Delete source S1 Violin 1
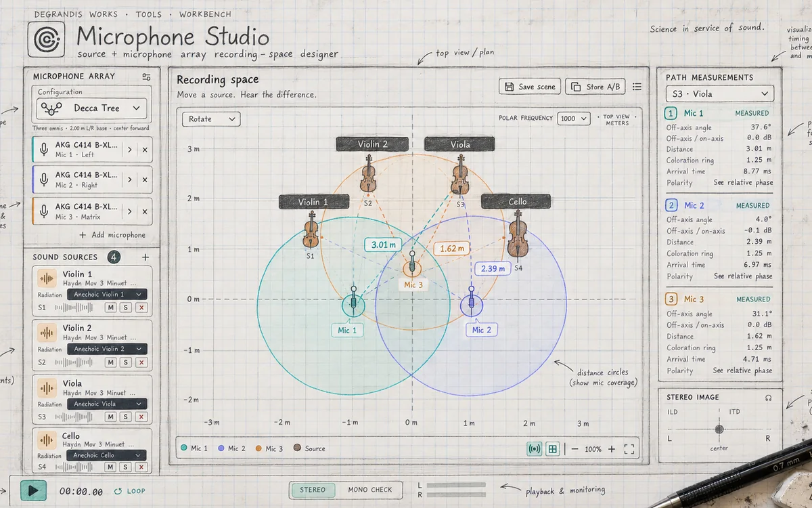 click(x=141, y=308)
